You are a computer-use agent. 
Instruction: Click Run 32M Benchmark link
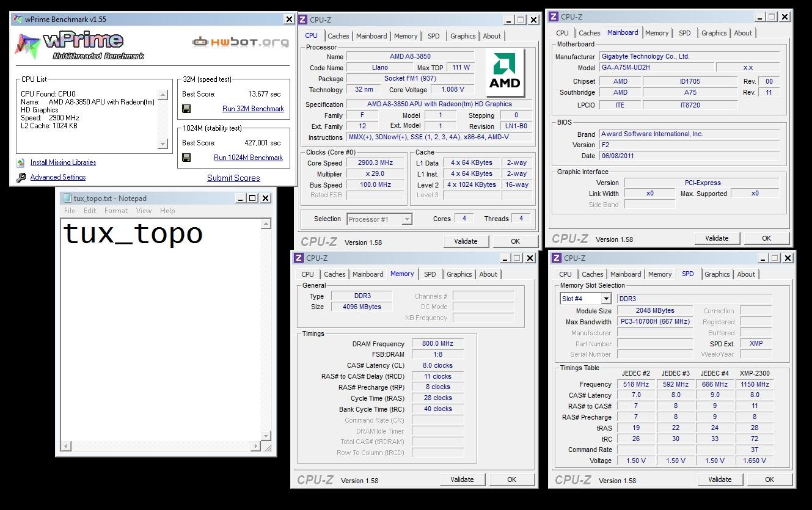pyautogui.click(x=253, y=109)
